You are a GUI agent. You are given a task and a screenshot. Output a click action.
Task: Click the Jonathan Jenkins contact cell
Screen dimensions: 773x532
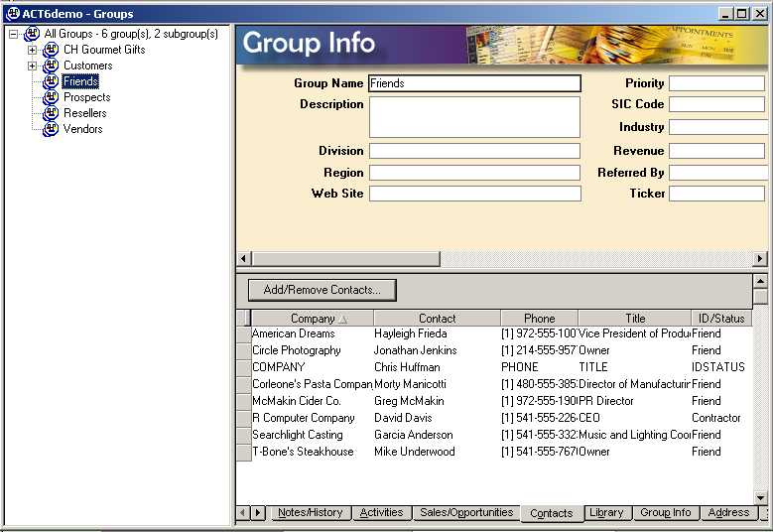coord(437,350)
